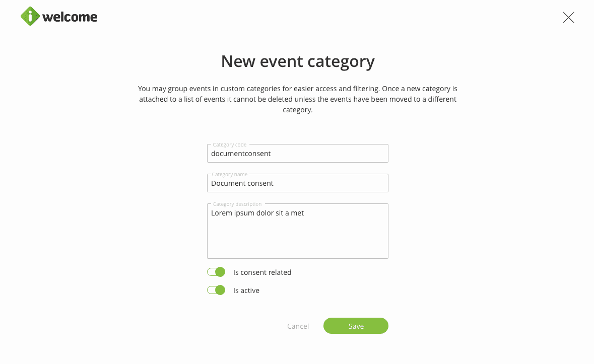Close the New event category dialog
This screenshot has height=364, width=594.
pyautogui.click(x=568, y=18)
